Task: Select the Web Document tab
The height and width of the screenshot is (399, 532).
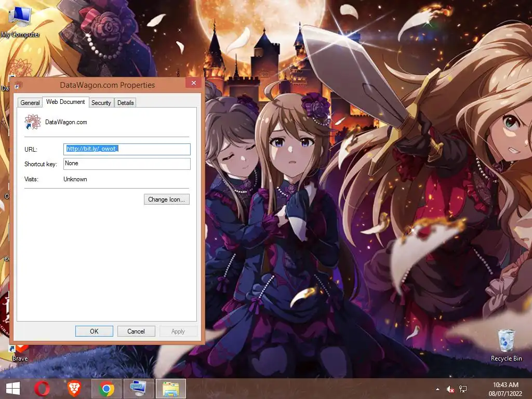Action: (x=65, y=102)
